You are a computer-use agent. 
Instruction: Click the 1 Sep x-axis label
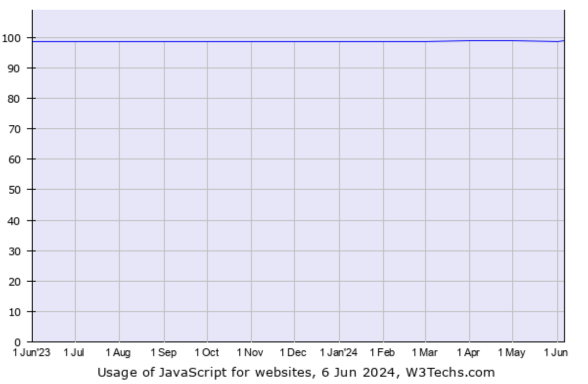(163, 353)
